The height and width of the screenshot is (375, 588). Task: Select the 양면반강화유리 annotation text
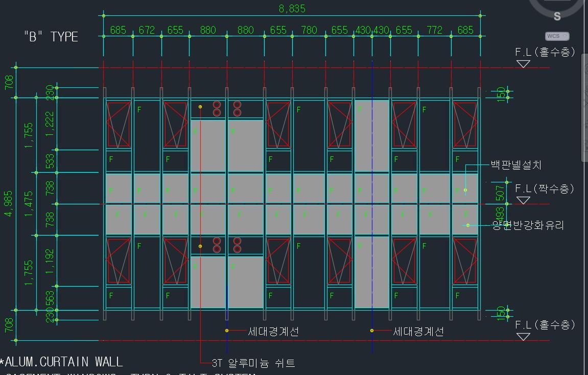(528, 225)
